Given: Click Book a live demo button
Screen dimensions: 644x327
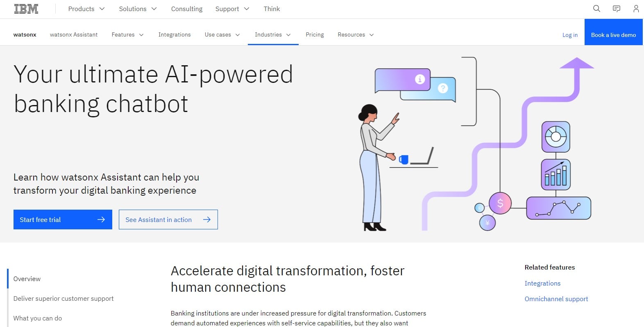Looking at the screenshot, I should (x=613, y=32).
